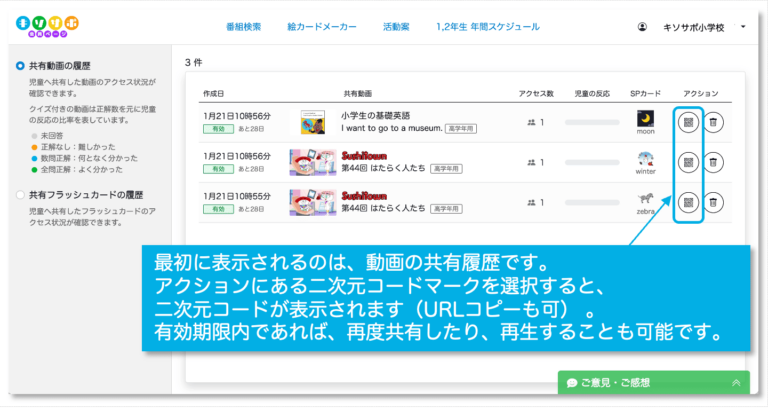Click access count icon in moon row
This screenshot has height=409, width=768.
point(531,122)
